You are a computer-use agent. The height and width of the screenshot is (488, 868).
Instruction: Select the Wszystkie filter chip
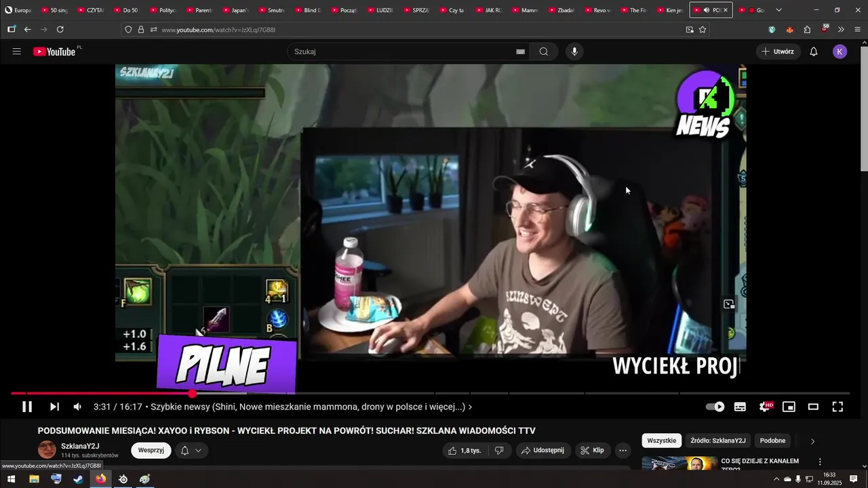(x=661, y=441)
